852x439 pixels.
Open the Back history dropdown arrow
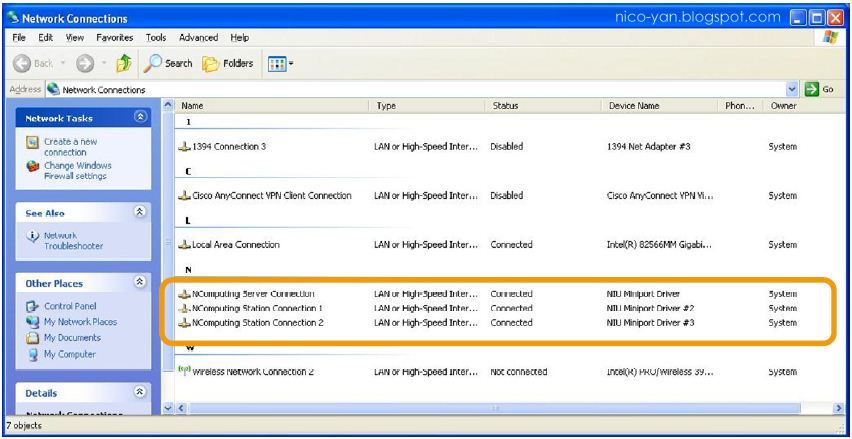click(63, 64)
